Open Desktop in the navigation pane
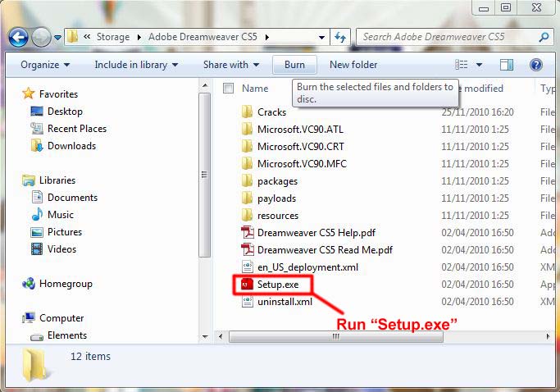 (65, 112)
